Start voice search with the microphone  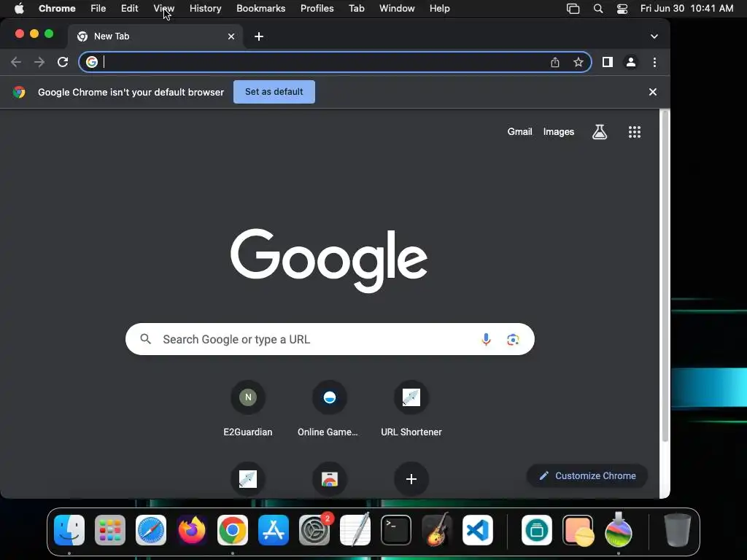point(486,340)
